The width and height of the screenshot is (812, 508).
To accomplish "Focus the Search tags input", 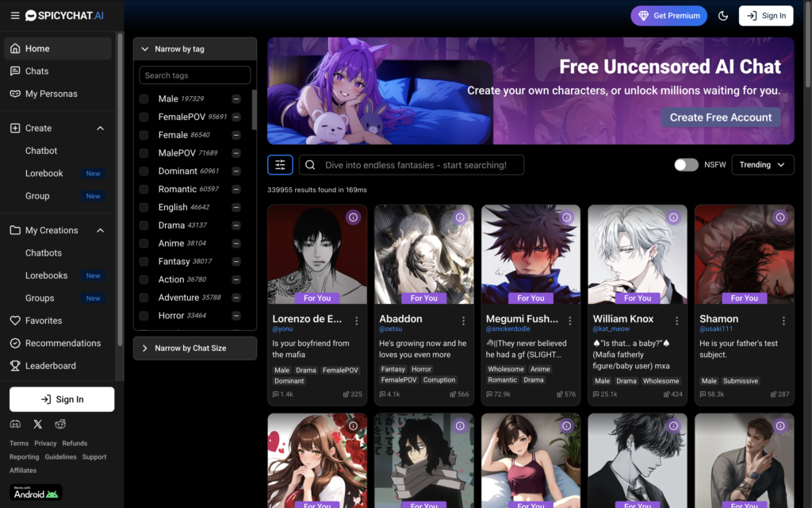I will click(195, 75).
